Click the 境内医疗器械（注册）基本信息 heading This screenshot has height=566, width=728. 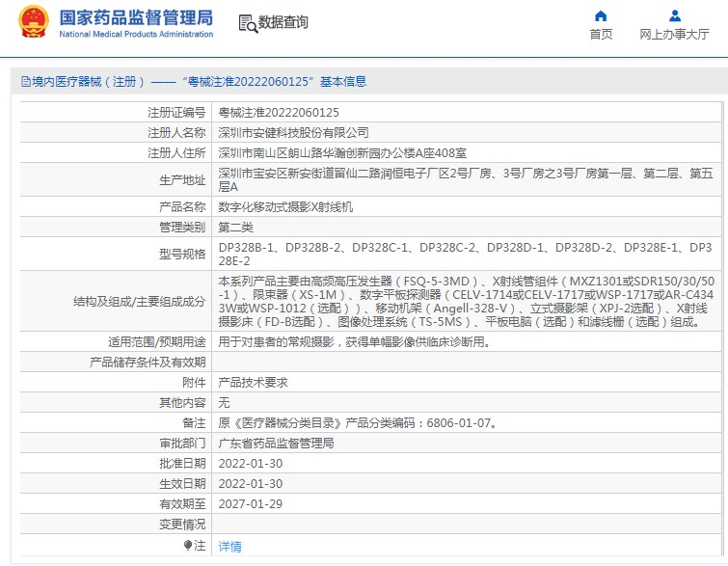point(194,82)
